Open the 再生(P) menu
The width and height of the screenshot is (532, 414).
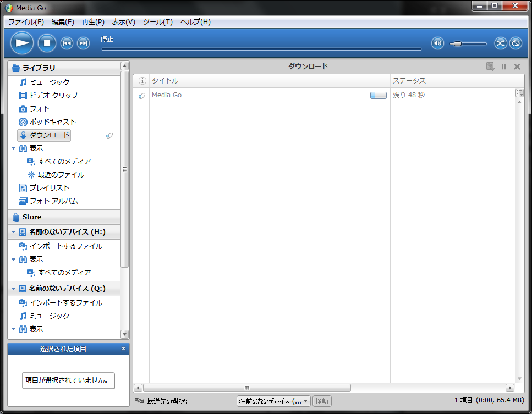[93, 22]
